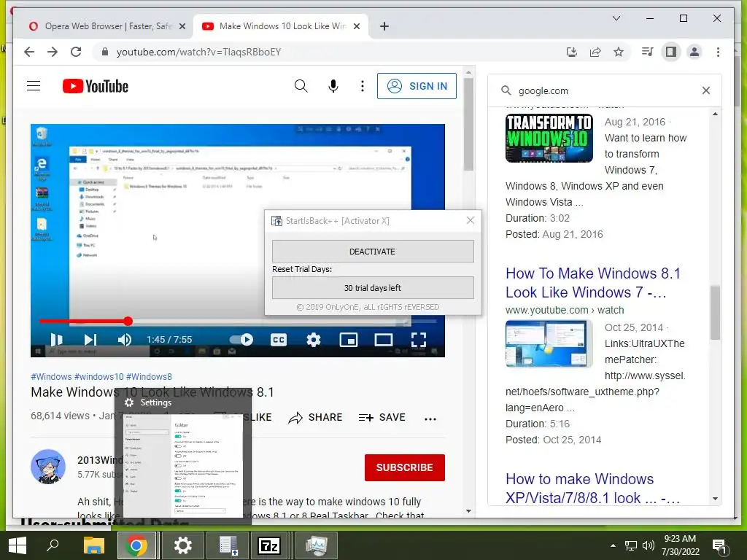Click the address bar URL youtube.com/watch
The height and width of the screenshot is (560, 747).
click(x=198, y=52)
